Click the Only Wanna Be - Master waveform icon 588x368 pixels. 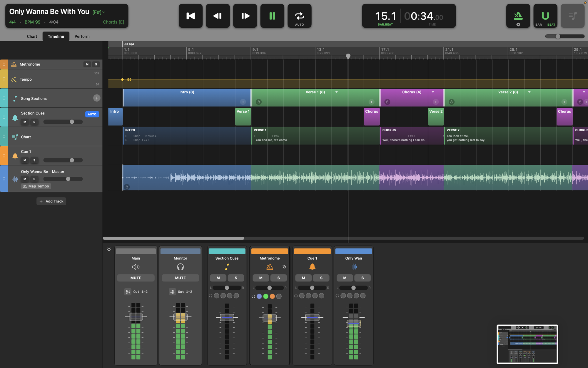(x=15, y=179)
